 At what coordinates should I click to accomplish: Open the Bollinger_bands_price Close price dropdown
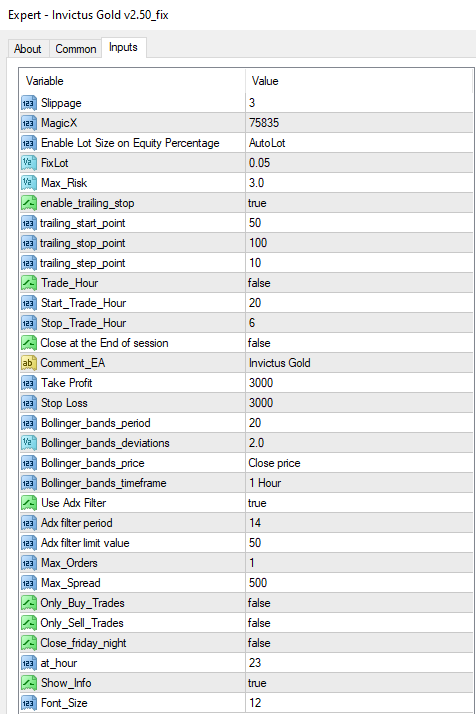[x=359, y=463]
